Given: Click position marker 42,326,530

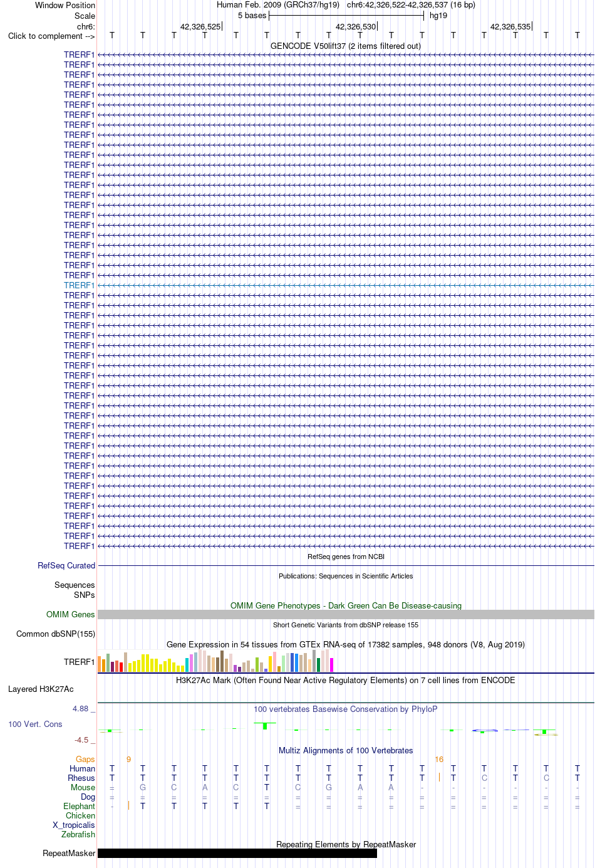Looking at the screenshot, I should click(356, 26).
